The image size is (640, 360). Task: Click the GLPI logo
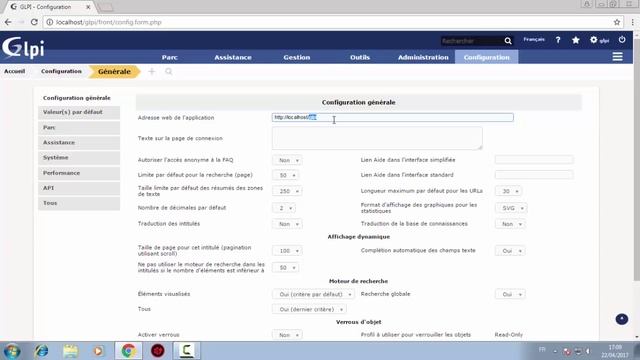[x=23, y=48]
